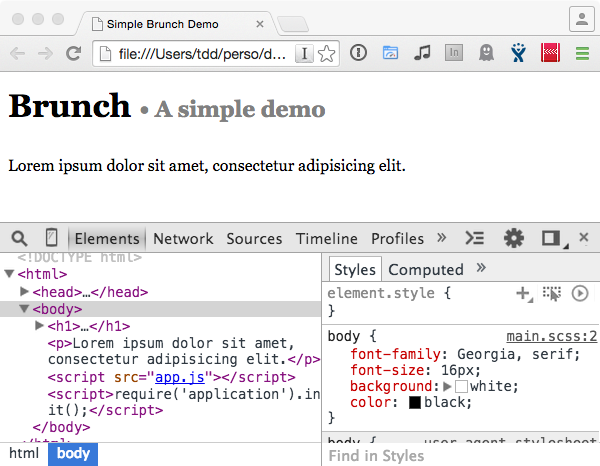Open the Sources panel tab
This screenshot has height=466, width=600.
pyautogui.click(x=254, y=239)
